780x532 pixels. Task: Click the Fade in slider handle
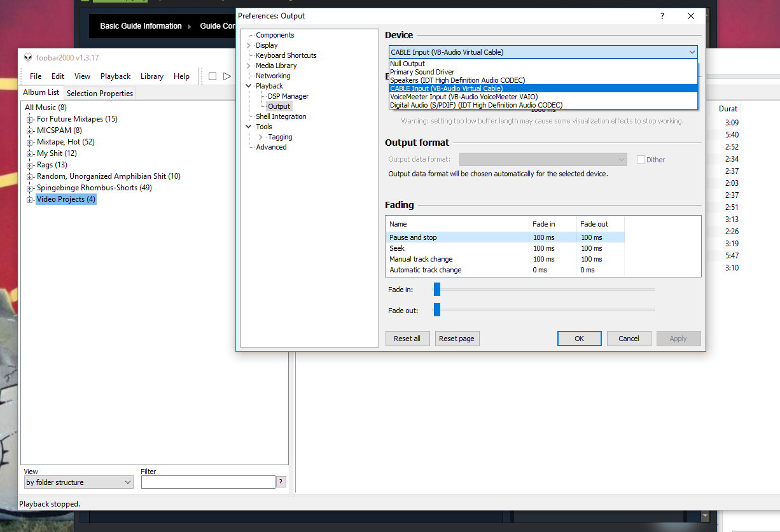[437, 290]
